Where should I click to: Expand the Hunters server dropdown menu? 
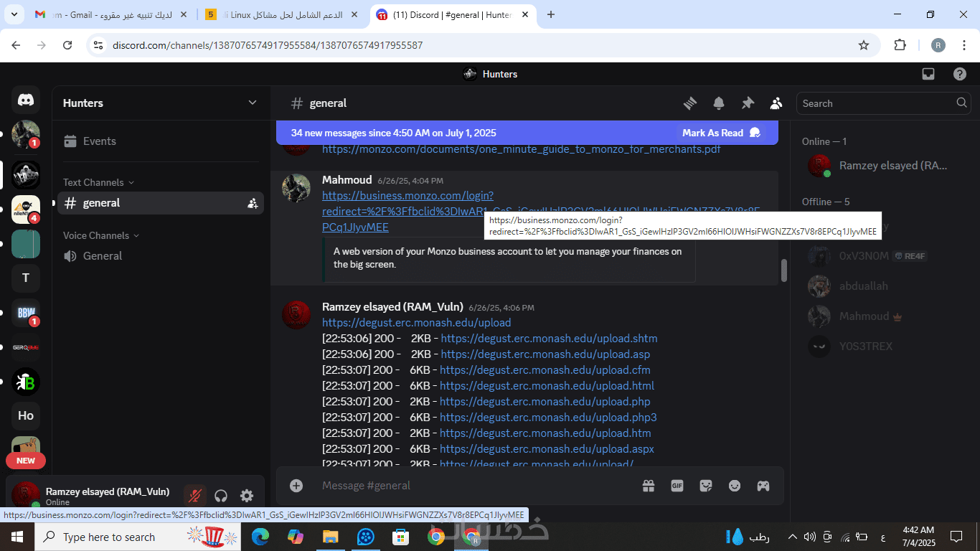click(x=253, y=103)
